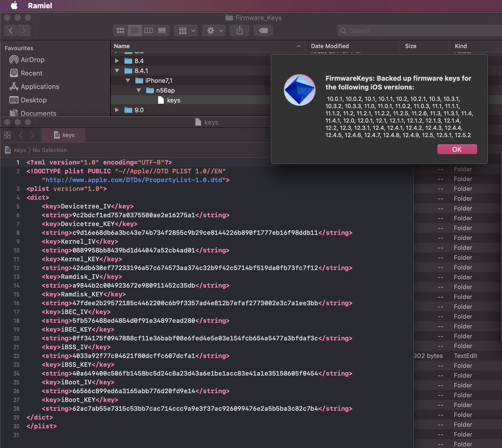Click the 902 bytes size cell
Screen dimensions: 502x448
428,356
